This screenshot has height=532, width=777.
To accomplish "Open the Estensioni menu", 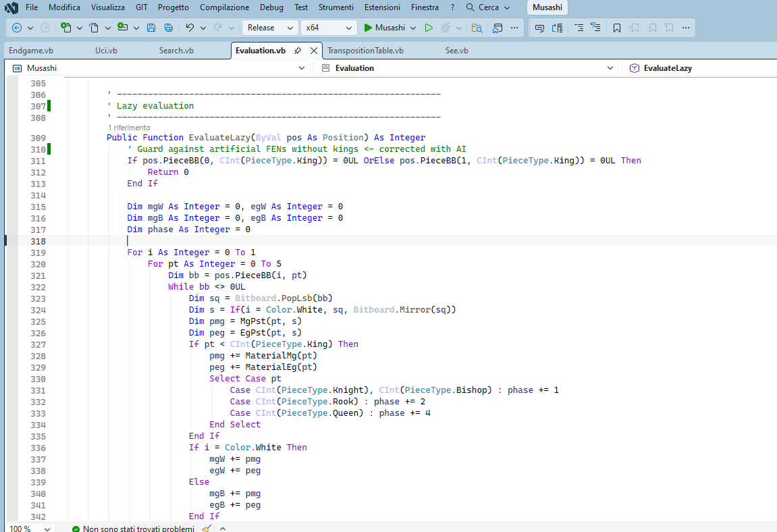I will point(382,7).
